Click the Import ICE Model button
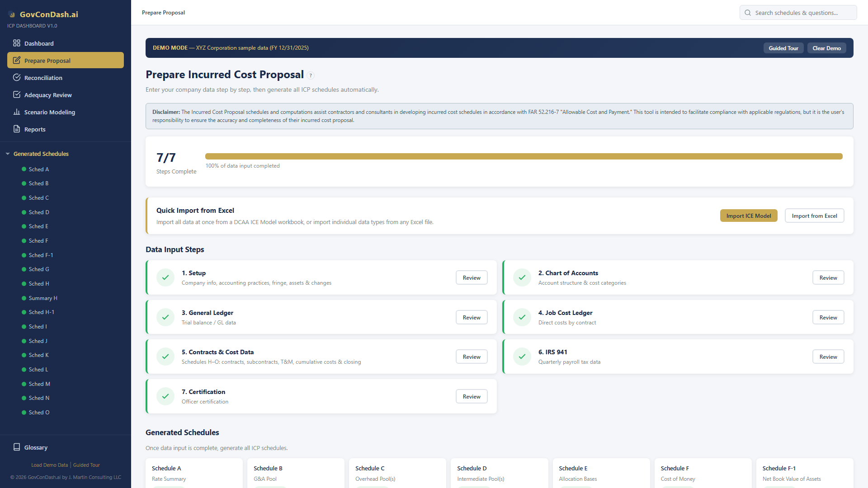The height and width of the screenshot is (488, 868). 749,216
